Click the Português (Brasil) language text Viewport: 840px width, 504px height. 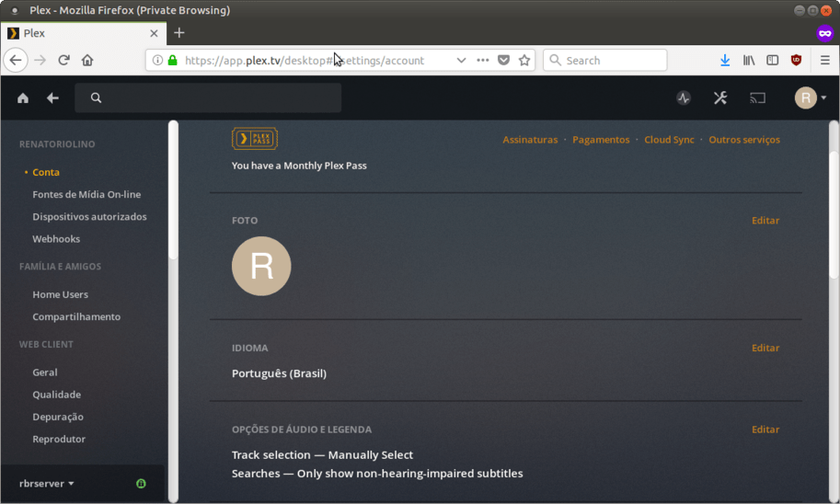(279, 373)
